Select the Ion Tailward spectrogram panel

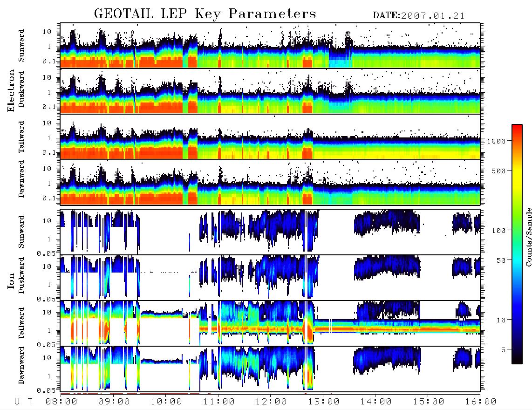[270, 323]
